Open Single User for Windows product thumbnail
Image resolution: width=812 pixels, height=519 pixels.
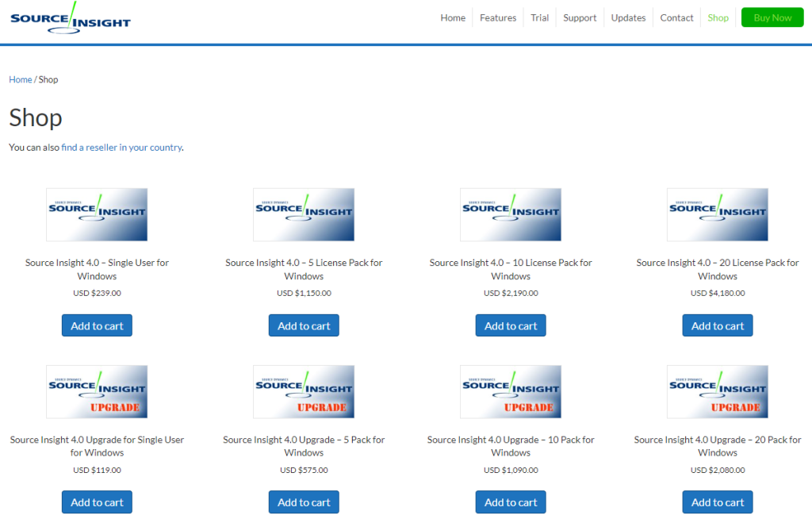tap(97, 214)
